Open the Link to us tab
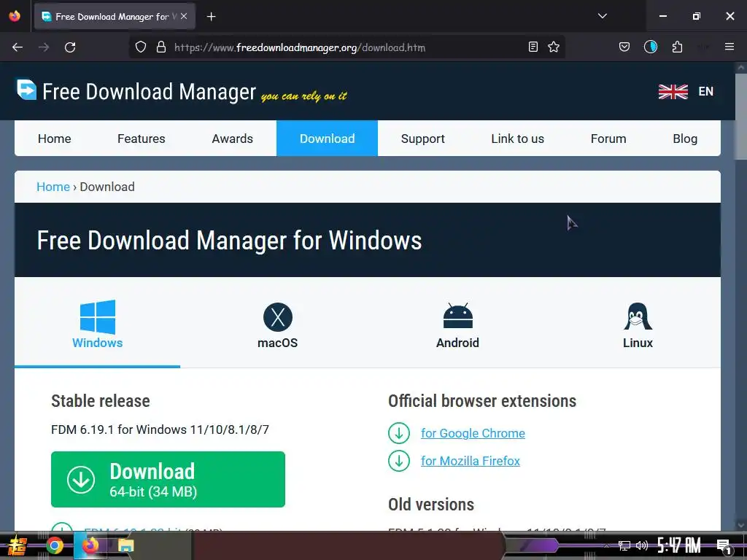This screenshot has height=560, width=747. coord(517,139)
